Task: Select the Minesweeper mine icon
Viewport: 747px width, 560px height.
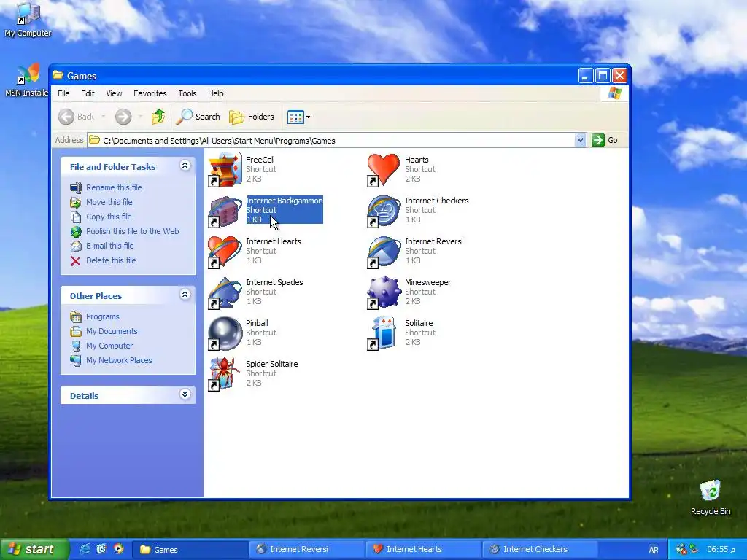Action: click(x=384, y=292)
